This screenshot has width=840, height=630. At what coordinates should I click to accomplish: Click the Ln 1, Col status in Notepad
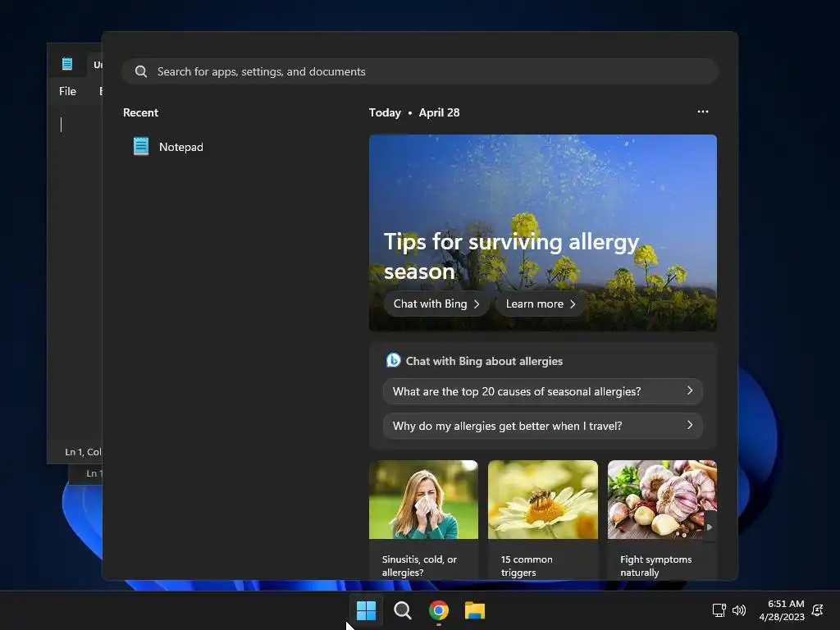pos(83,452)
